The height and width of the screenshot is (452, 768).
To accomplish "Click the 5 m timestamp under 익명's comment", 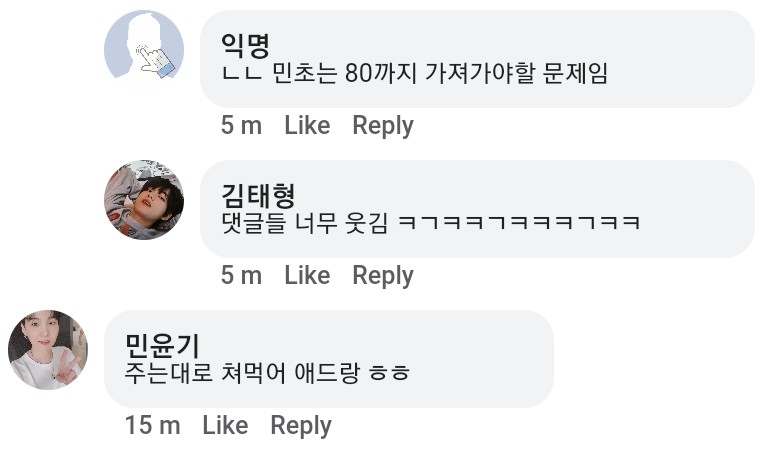I will coord(241,125).
